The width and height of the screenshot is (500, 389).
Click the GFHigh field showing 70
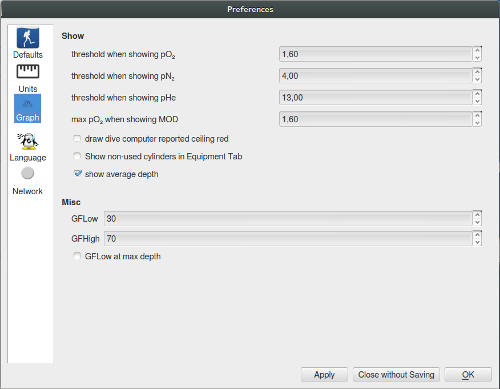pyautogui.click(x=288, y=239)
